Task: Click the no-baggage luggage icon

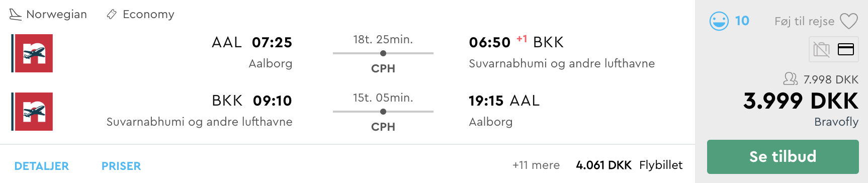Action: pyautogui.click(x=821, y=49)
